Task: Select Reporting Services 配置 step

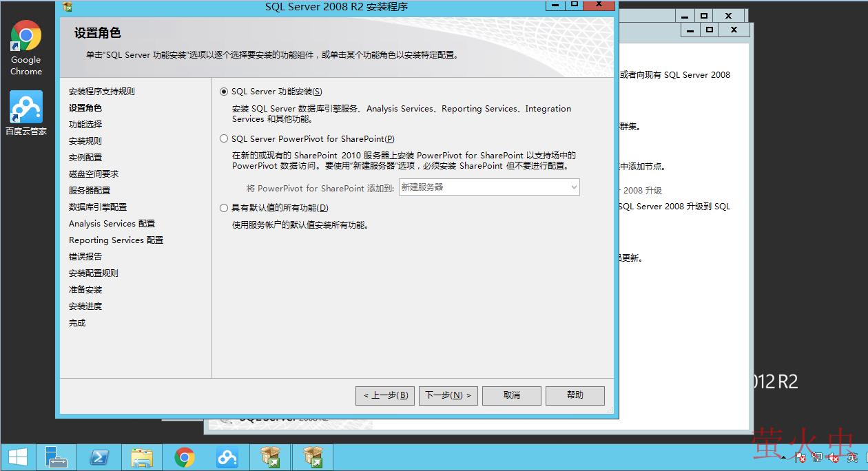Action: tap(116, 240)
